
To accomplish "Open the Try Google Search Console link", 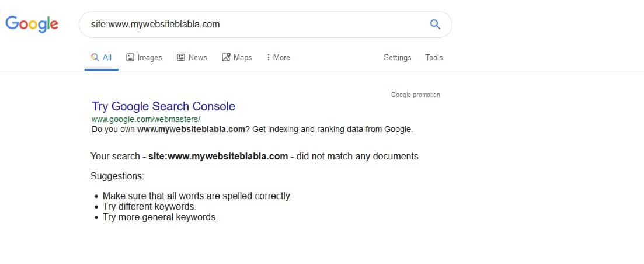I will click(x=163, y=106).
